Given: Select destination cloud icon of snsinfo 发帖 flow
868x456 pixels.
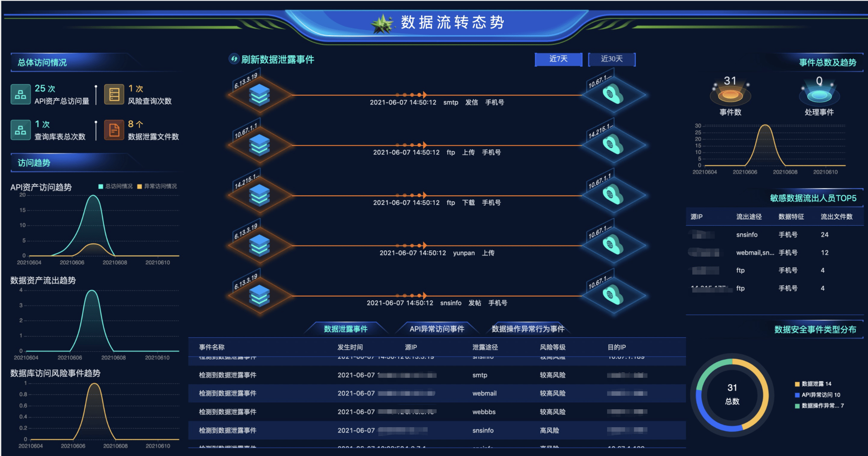Looking at the screenshot, I should (x=613, y=295).
